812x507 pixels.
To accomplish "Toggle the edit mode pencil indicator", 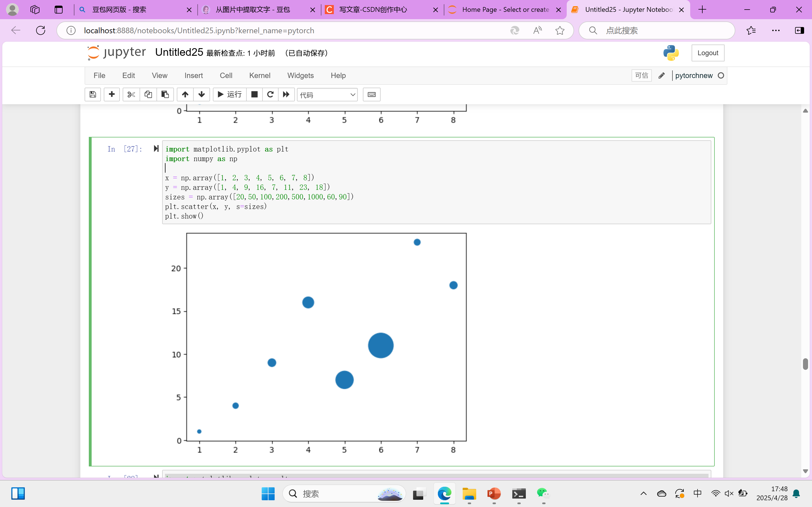I will point(661,75).
